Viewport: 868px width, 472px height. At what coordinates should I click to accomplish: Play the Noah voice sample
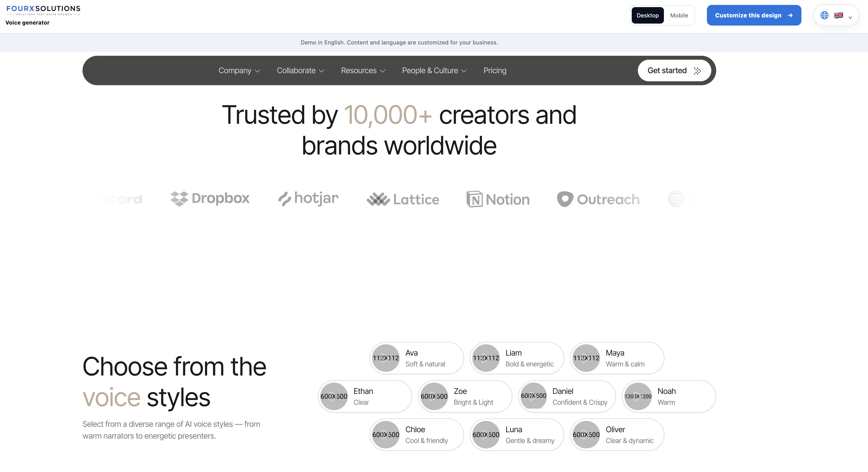pyautogui.click(x=638, y=397)
